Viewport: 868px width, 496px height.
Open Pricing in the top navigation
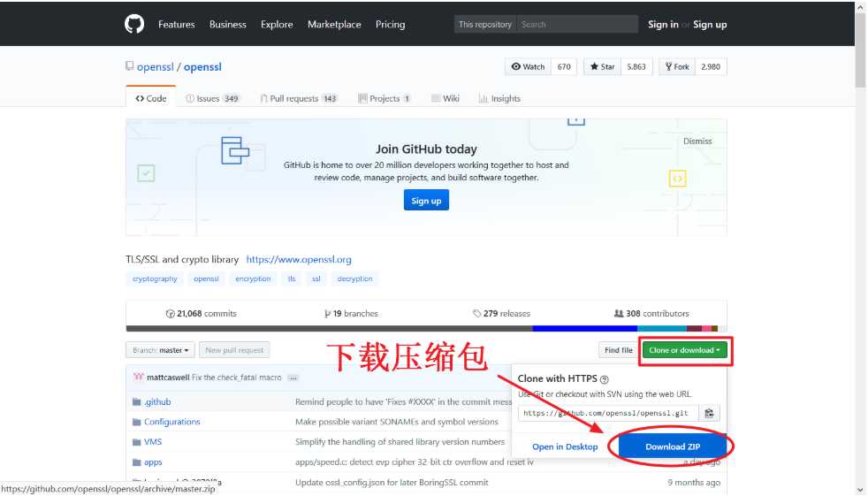[x=391, y=25]
